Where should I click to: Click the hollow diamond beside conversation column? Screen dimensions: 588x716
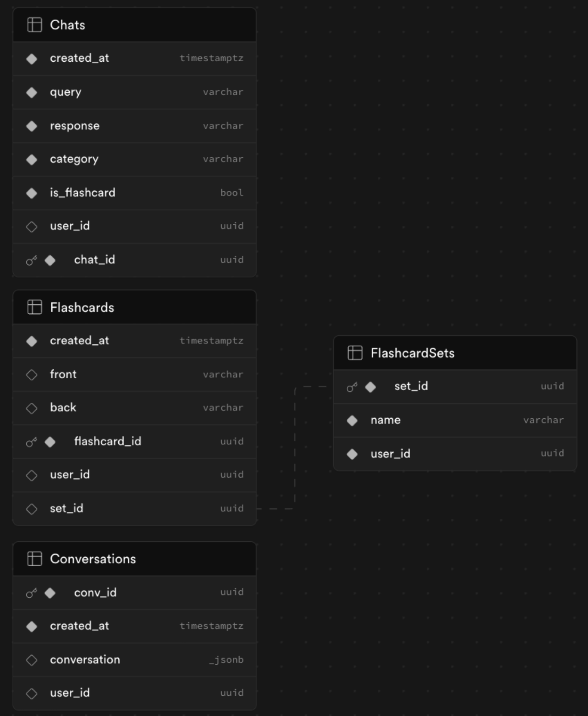pos(32,660)
